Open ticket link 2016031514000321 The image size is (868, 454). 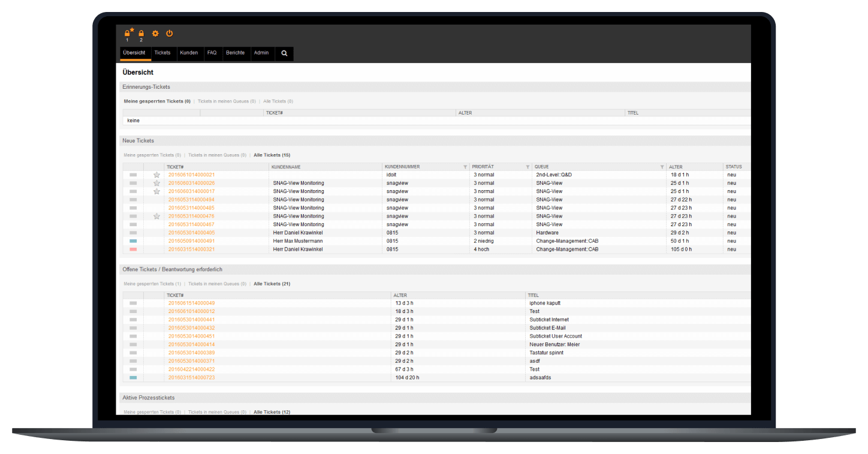pos(191,249)
